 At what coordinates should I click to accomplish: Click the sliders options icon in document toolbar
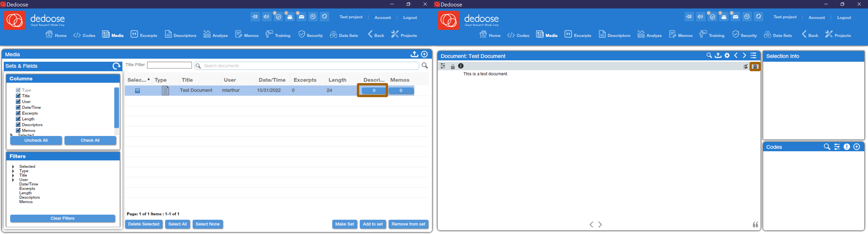(x=443, y=66)
